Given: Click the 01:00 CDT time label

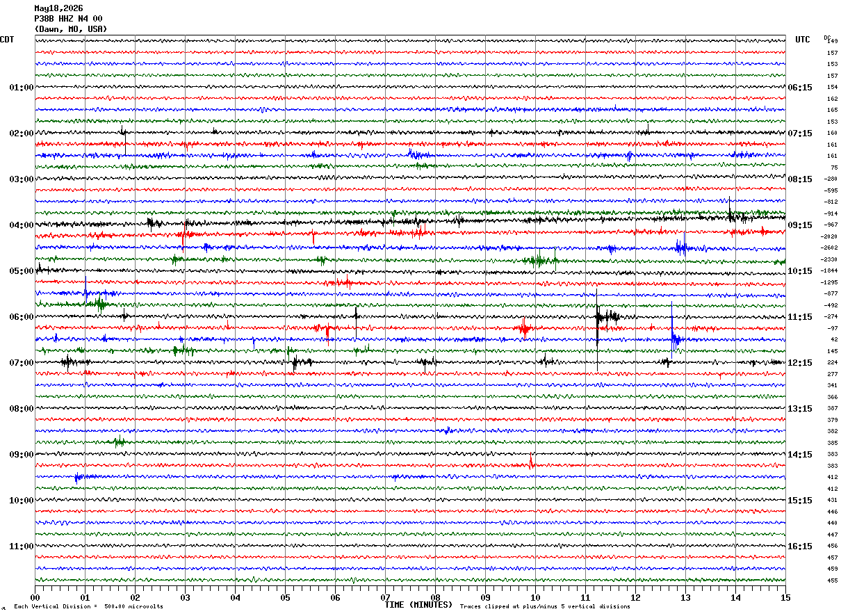Looking at the screenshot, I should [x=21, y=88].
